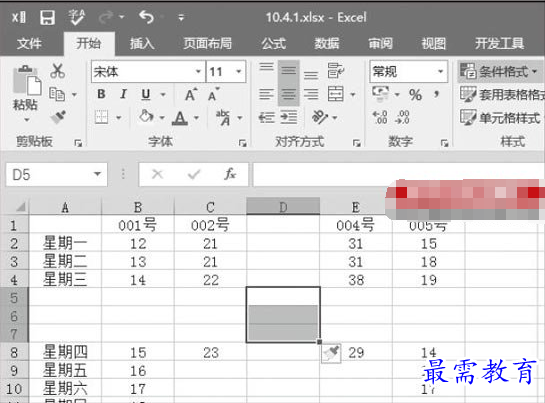
Task: Toggle center text alignment
Action: point(288,94)
